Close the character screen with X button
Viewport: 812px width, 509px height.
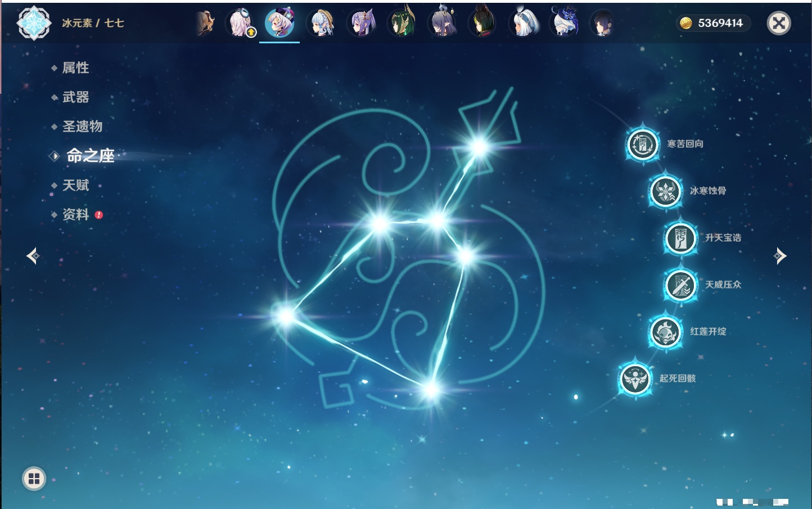tap(779, 23)
